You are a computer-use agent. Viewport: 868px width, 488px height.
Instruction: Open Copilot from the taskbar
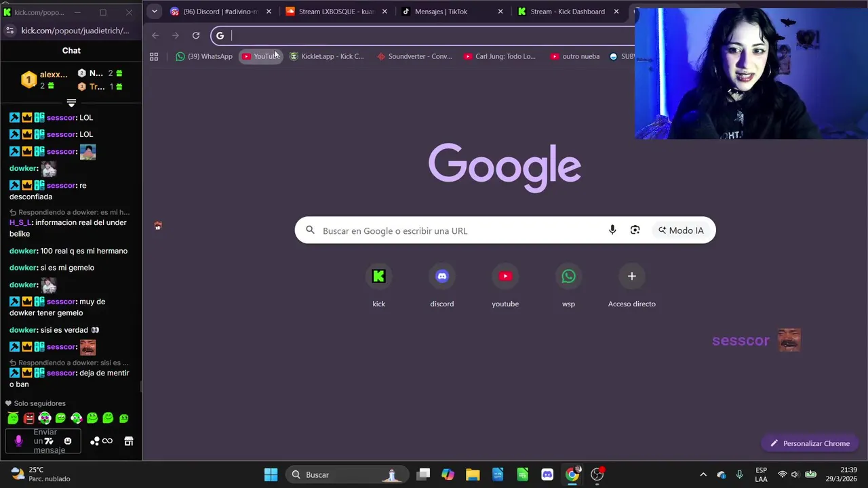click(448, 474)
